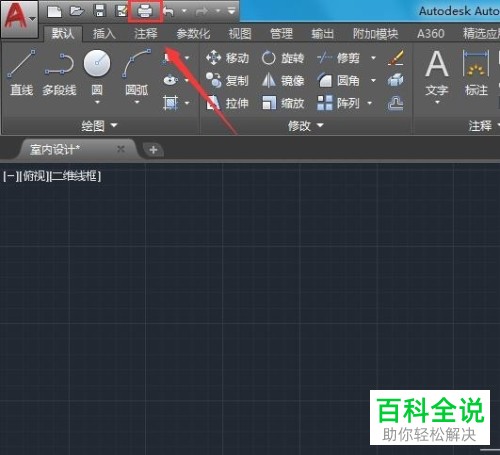Activate the 修剪 trim command
Viewport: 500px width, 455px height.
pos(338,58)
